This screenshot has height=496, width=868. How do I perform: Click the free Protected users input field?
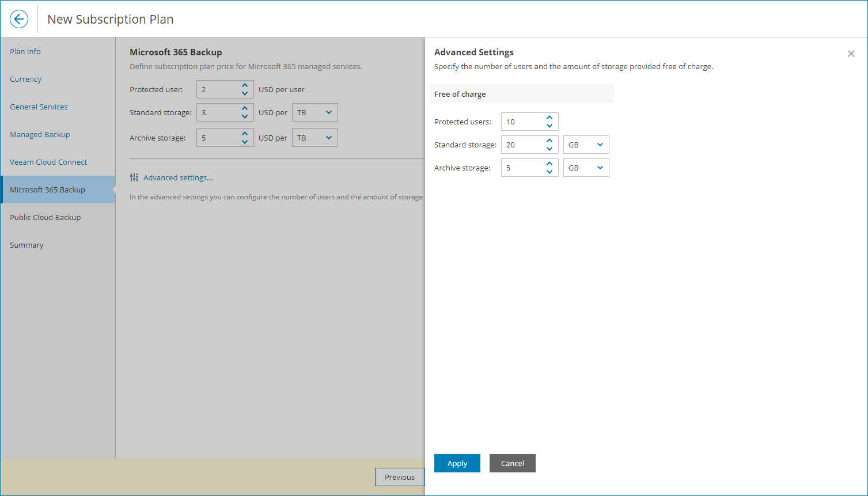[521, 122]
